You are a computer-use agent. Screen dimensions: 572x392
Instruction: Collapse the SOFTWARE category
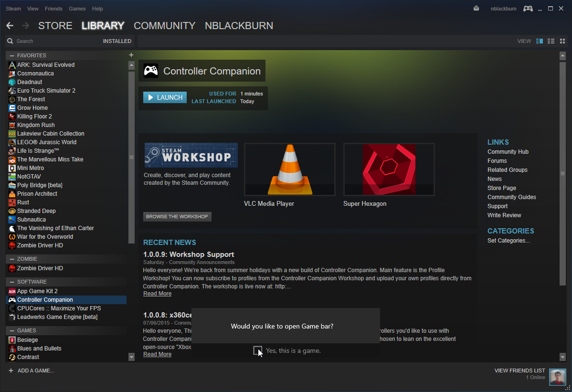click(x=12, y=282)
